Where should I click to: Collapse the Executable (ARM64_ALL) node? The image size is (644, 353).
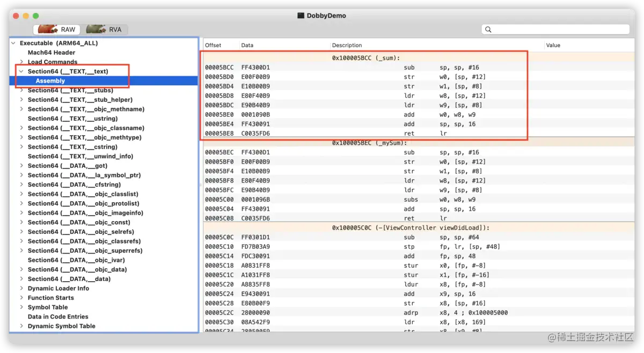click(13, 43)
